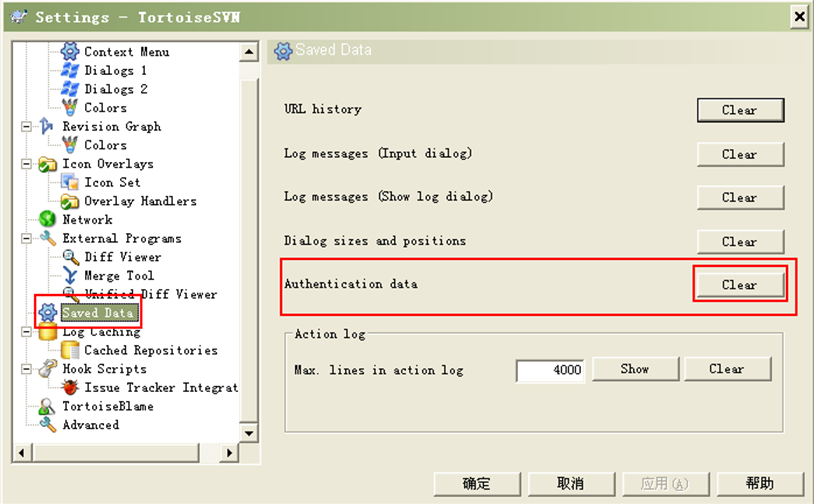The width and height of the screenshot is (814, 504).
Task: Click the TortoiseBlame person icon
Action: point(47,406)
